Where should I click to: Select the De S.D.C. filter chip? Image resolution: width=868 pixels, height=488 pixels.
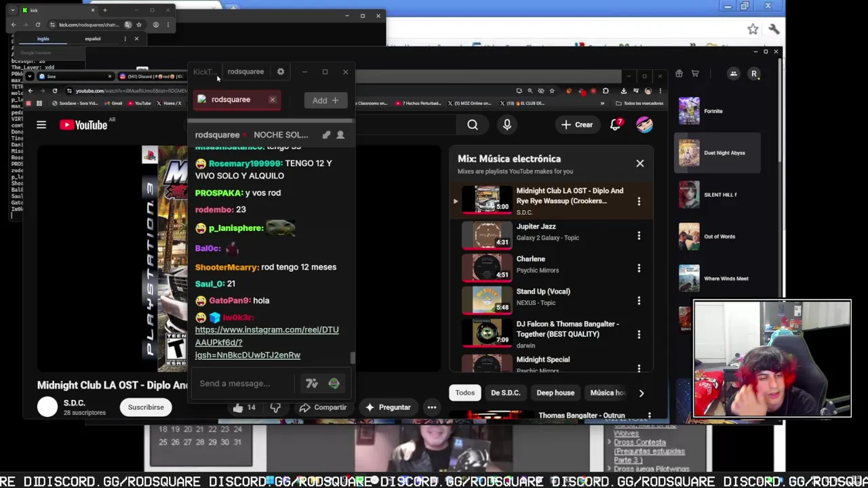(x=505, y=392)
